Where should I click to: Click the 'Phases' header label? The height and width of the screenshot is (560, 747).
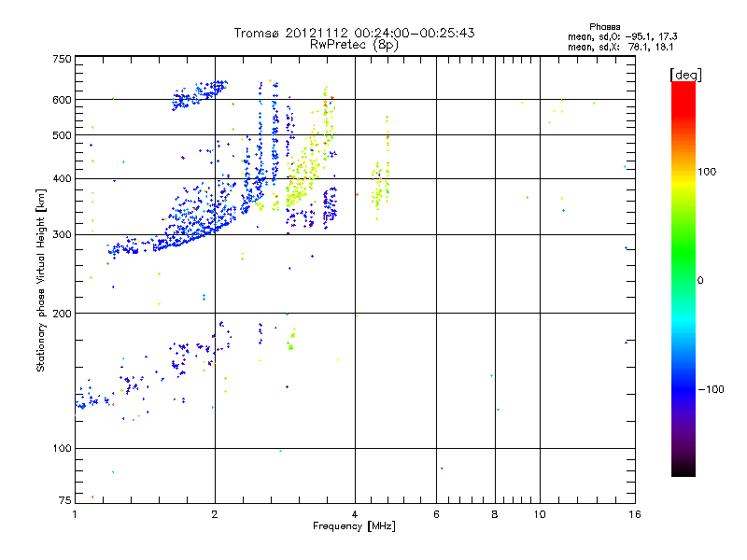[x=604, y=27]
